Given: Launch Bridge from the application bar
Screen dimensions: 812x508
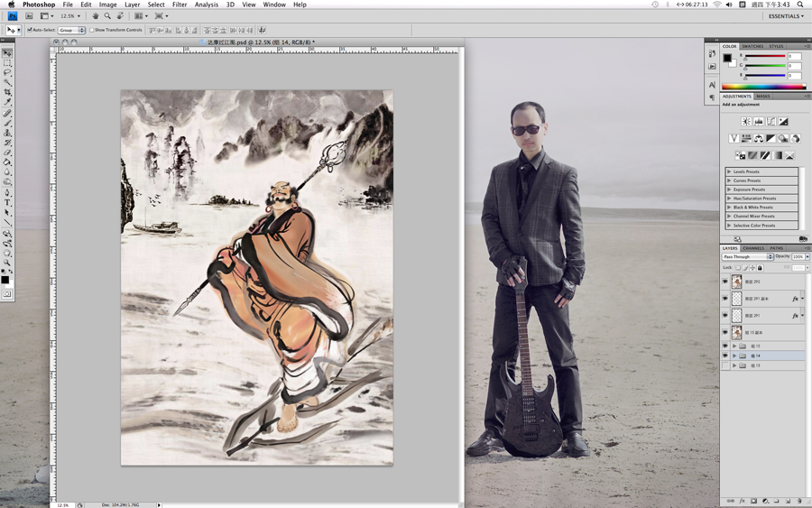Looking at the screenshot, I should click(29, 16).
